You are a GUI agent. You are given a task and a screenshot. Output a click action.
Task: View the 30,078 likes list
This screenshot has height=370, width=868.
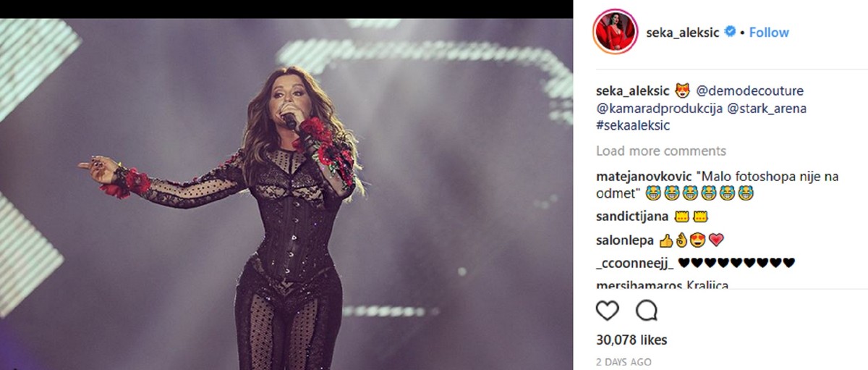coord(631,340)
